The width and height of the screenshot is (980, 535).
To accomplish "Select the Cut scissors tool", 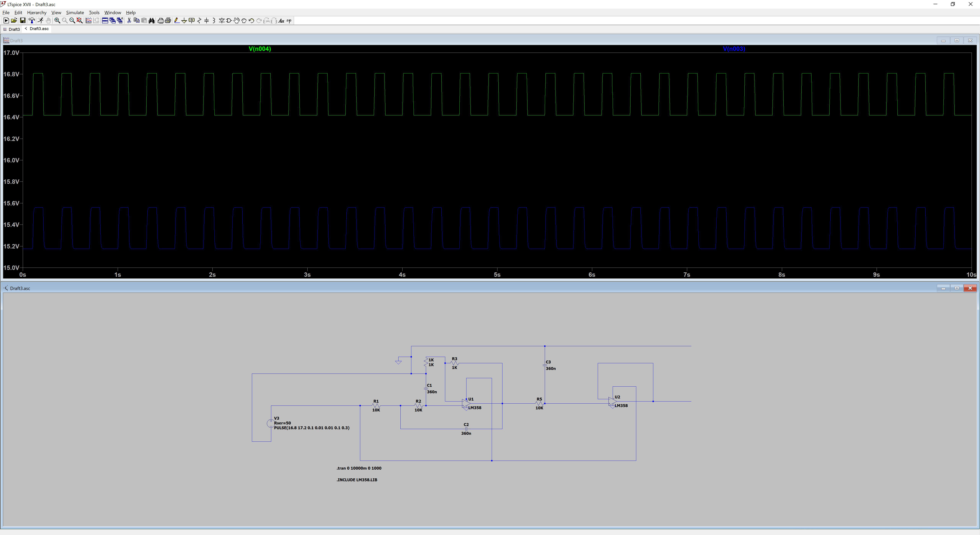I will point(129,20).
